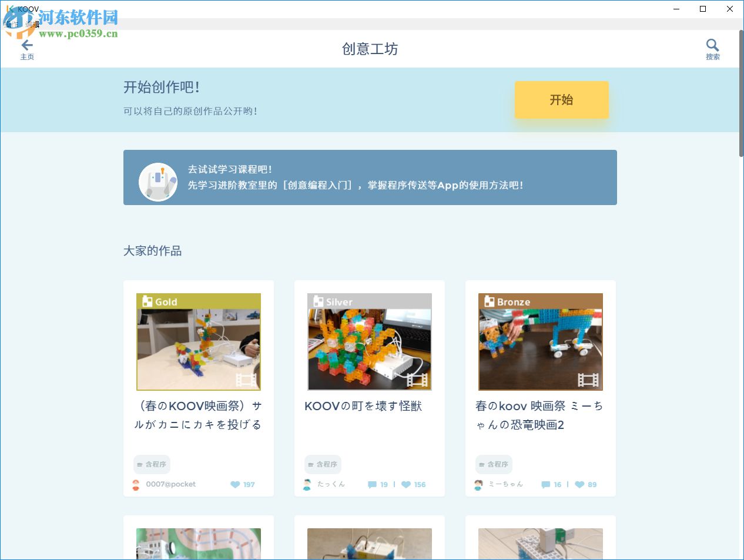Click the 创意工坊 page title
Image resolution: width=744 pixels, height=560 pixels.
coord(370,49)
